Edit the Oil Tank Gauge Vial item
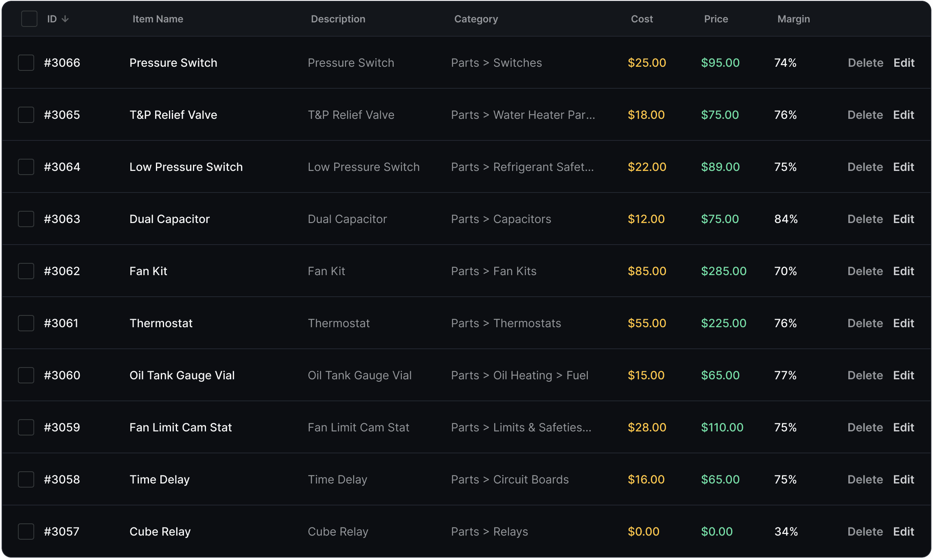 tap(903, 375)
